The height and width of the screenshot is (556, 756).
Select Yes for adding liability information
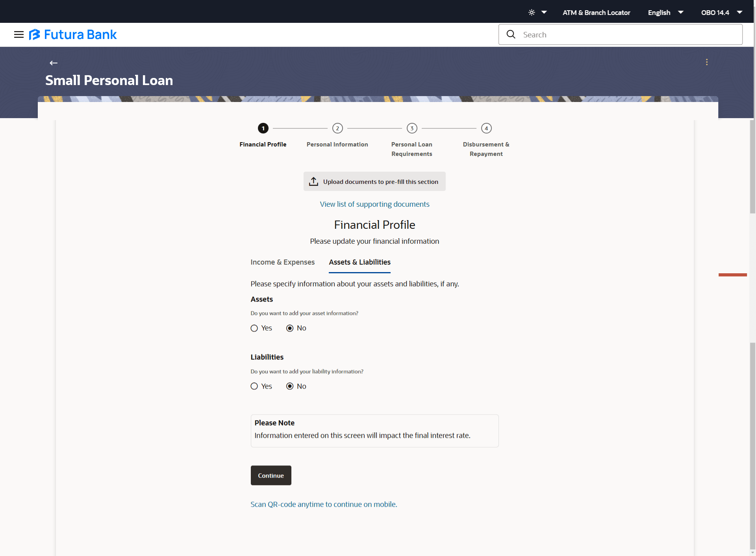click(254, 386)
